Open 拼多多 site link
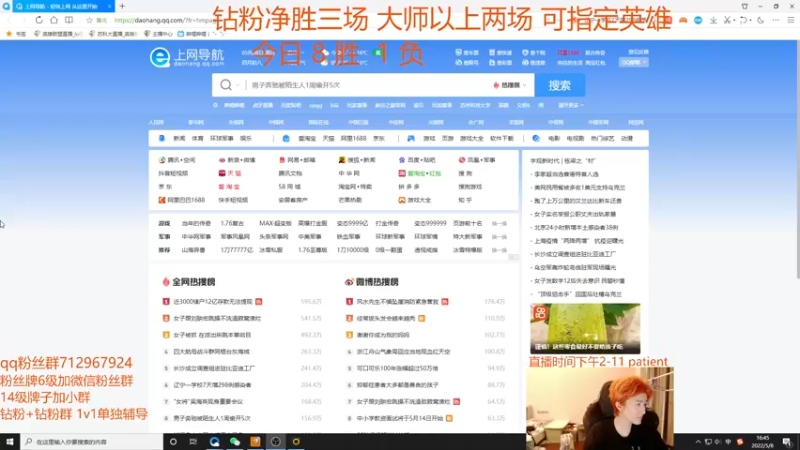 [x=409, y=187]
